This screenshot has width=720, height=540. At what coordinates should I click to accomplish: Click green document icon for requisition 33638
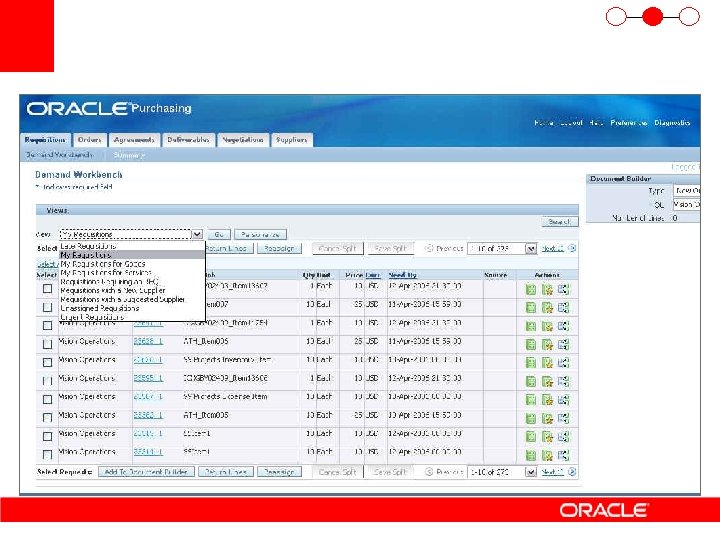point(531,344)
